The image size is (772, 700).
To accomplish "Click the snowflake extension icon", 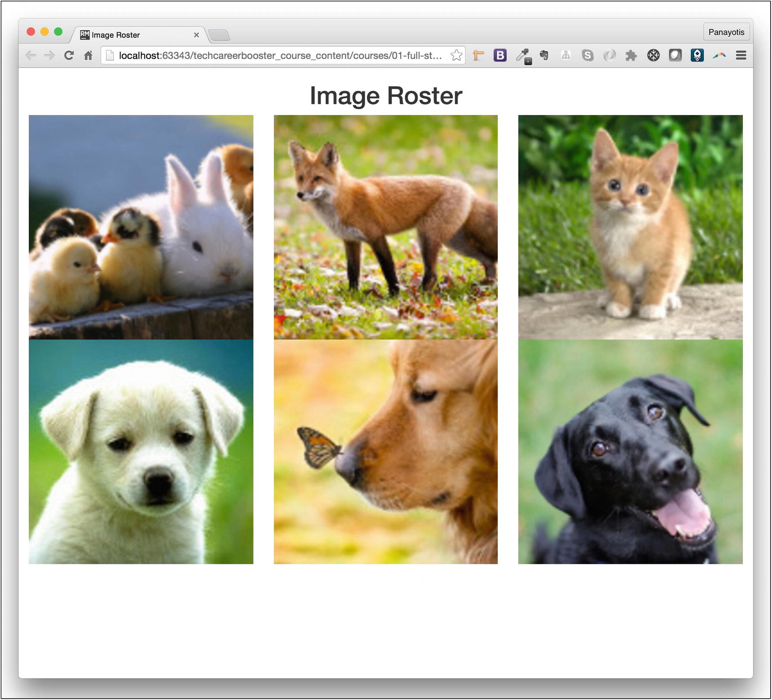I will coord(653,55).
